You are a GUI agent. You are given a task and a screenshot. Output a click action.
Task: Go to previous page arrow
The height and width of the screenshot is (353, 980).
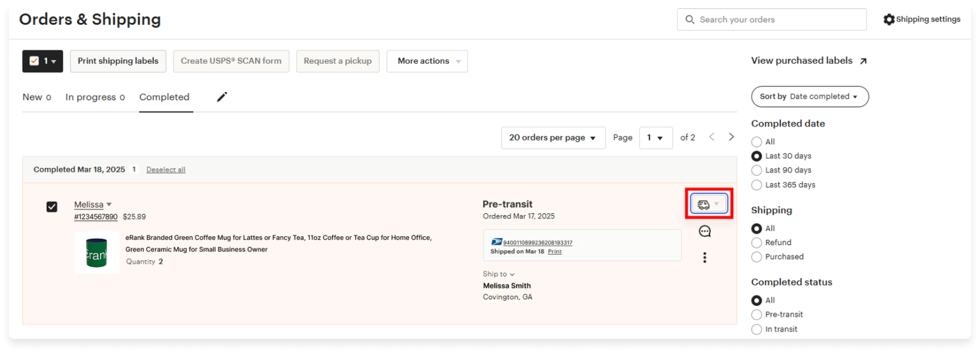click(712, 137)
